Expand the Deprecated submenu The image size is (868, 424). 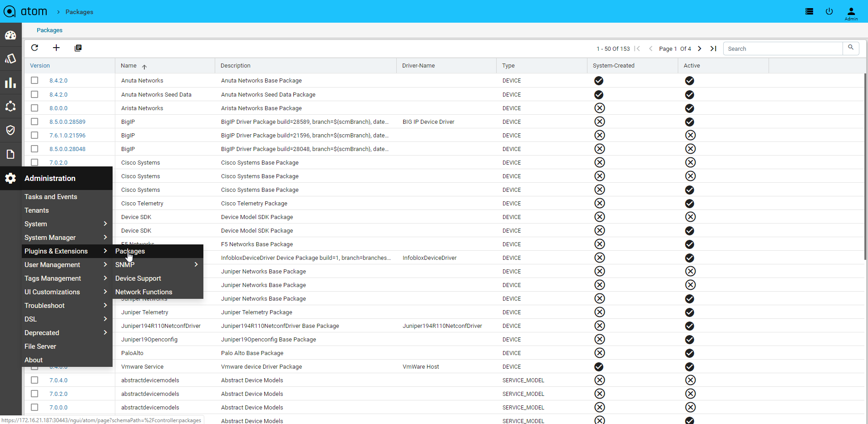pos(67,333)
